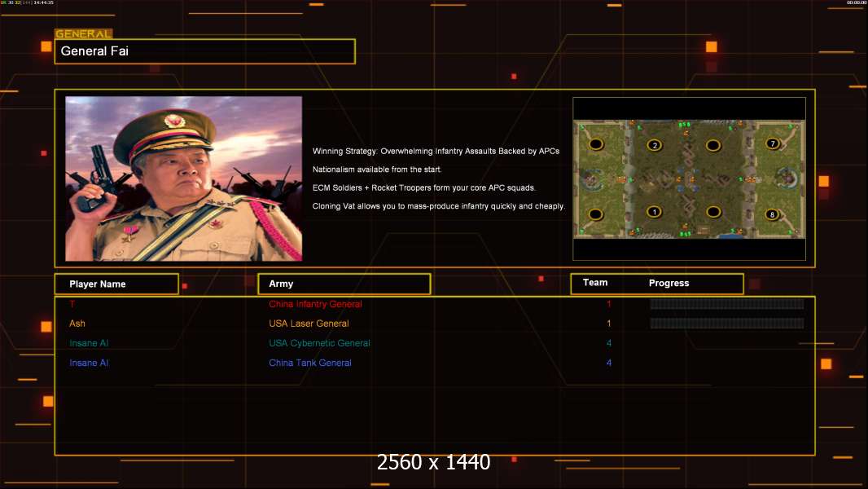Click General Fai's portrait image
868x489 pixels.
coord(184,178)
